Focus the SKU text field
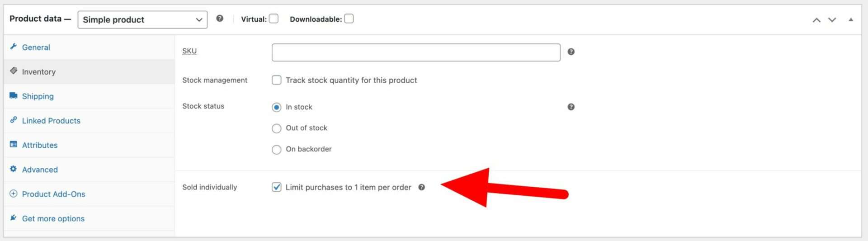Viewport: 868px width, 241px height. [x=416, y=52]
